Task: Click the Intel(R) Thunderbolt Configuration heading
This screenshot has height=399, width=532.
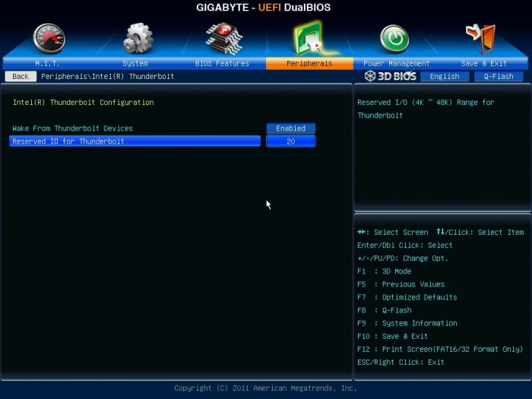Action: [83, 103]
